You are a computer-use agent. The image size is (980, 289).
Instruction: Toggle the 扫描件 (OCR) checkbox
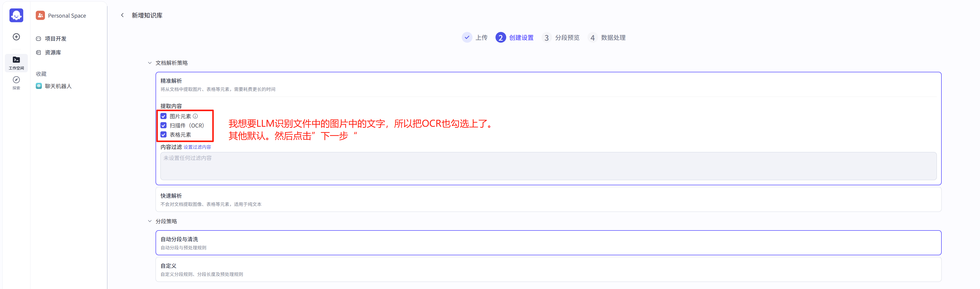(163, 125)
